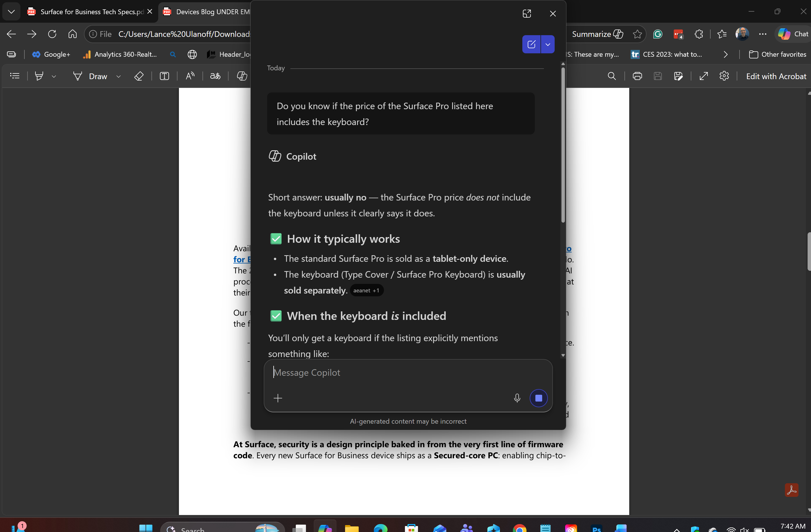Select the Add text tool
Image resolution: width=811 pixels, height=532 pixels.
point(164,76)
